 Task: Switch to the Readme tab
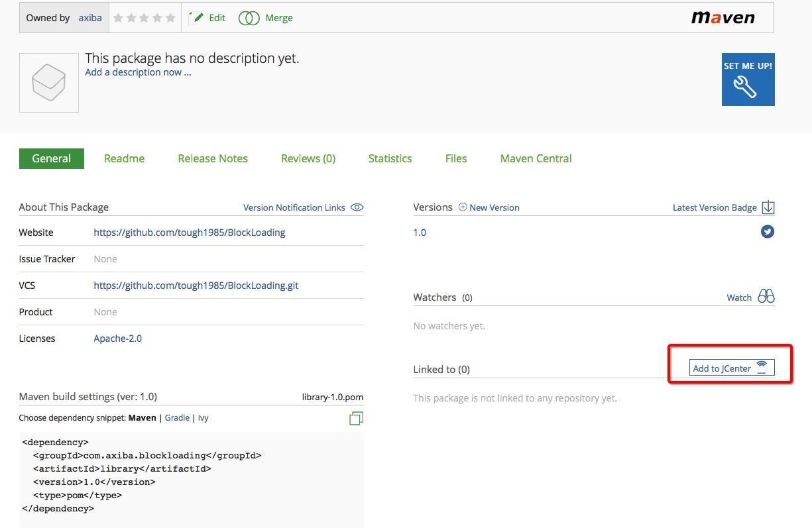pos(125,158)
